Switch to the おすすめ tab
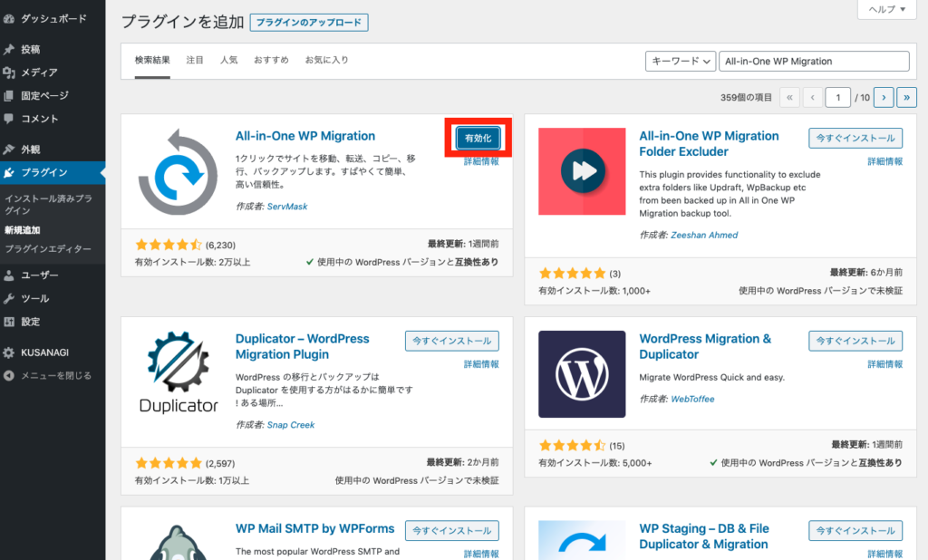 pyautogui.click(x=271, y=60)
